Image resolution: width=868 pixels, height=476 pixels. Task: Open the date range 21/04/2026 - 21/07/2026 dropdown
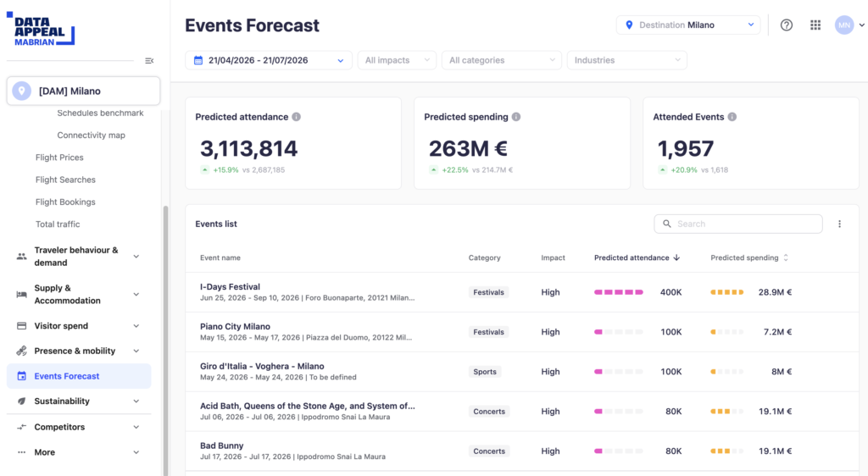click(269, 60)
